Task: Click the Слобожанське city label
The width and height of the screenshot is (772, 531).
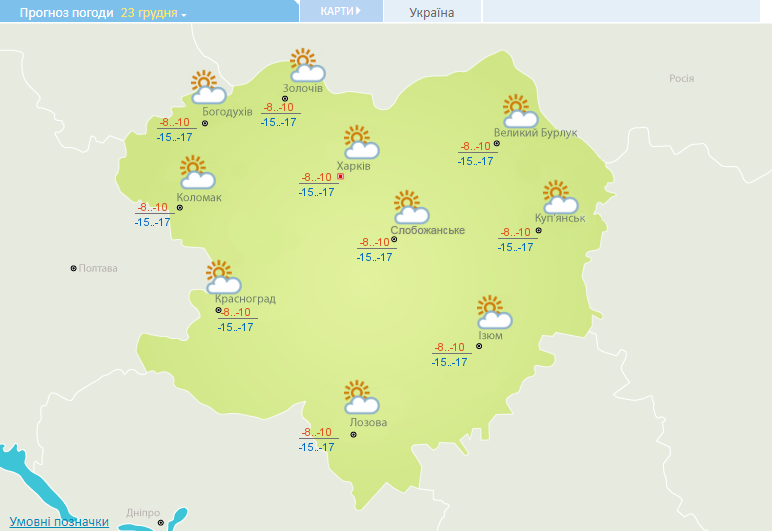Action: (427, 231)
